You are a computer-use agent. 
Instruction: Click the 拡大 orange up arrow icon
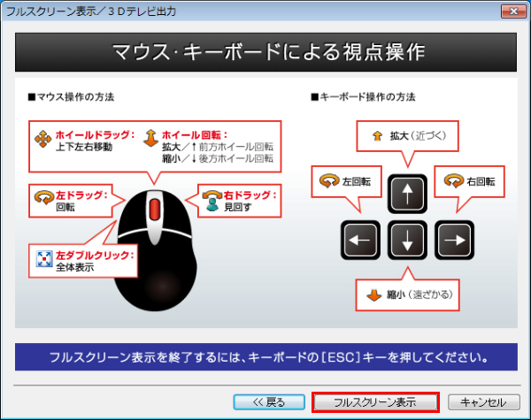[x=375, y=137]
